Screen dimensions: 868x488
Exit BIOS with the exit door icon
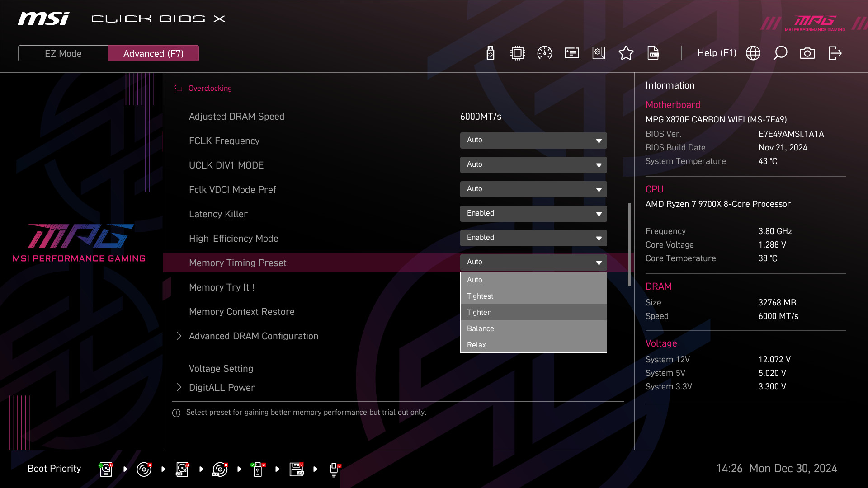tap(835, 53)
